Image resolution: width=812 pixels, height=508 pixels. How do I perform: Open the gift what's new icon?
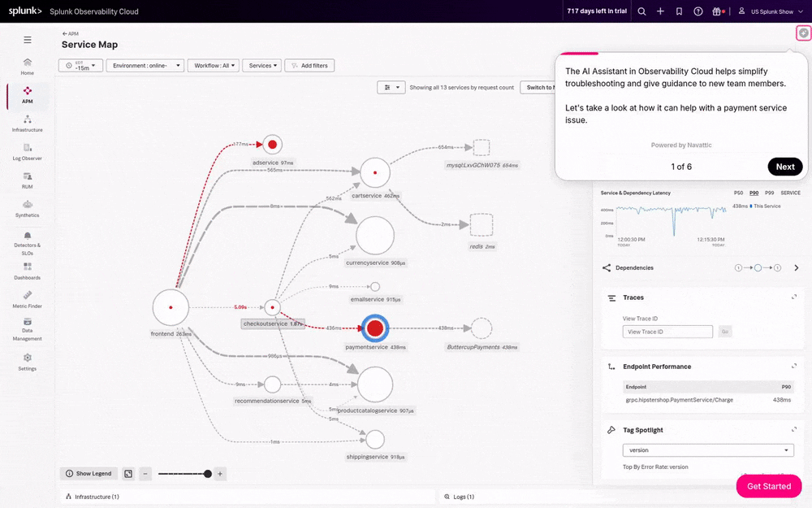pyautogui.click(x=717, y=11)
